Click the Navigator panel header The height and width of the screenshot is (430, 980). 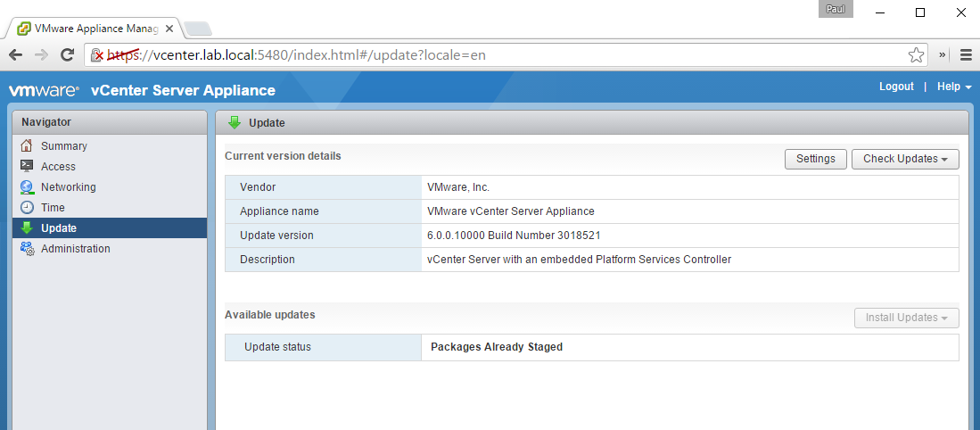[x=110, y=122]
